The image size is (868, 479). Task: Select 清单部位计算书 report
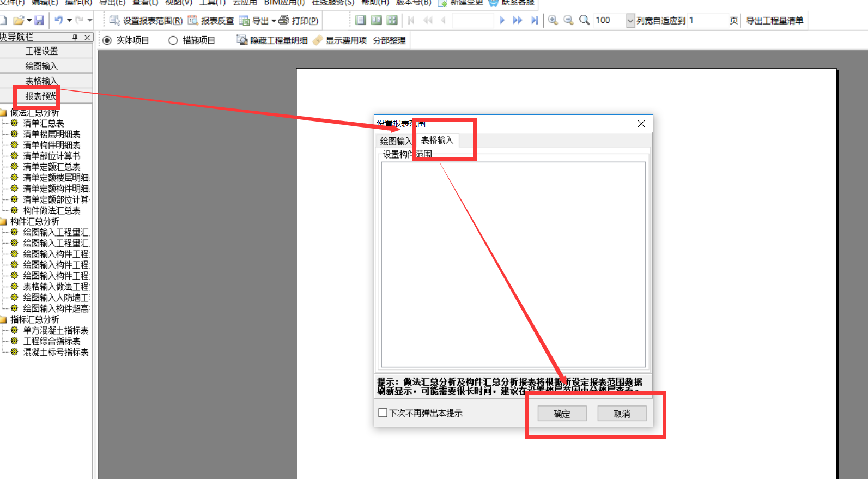(x=52, y=156)
